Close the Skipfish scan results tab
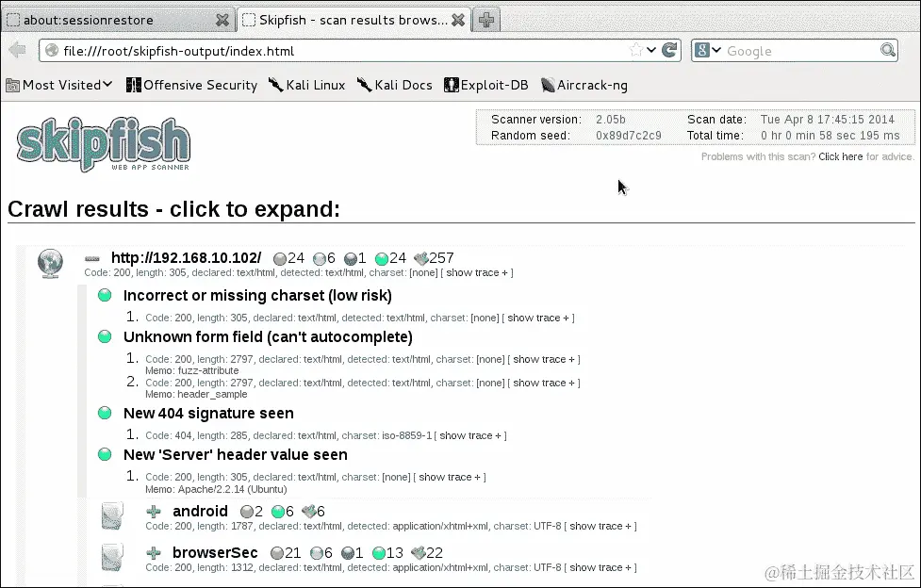 (458, 20)
